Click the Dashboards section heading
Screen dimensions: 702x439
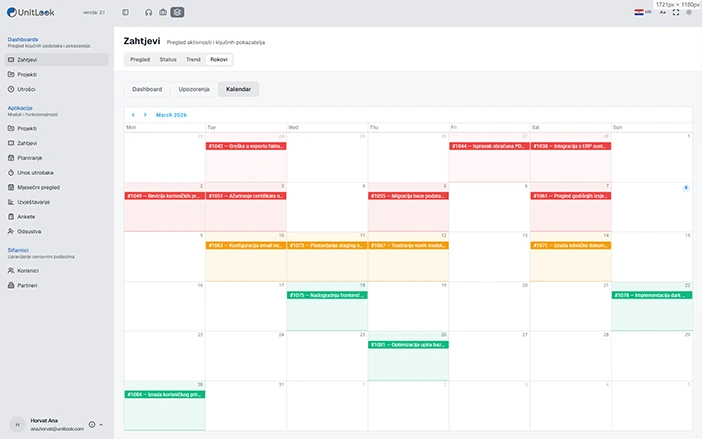(23, 39)
